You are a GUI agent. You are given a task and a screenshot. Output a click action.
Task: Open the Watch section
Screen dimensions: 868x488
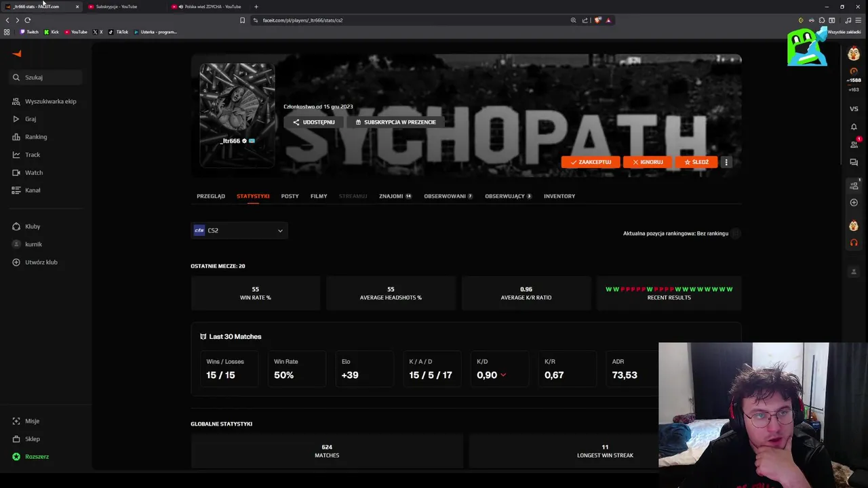[28, 172]
